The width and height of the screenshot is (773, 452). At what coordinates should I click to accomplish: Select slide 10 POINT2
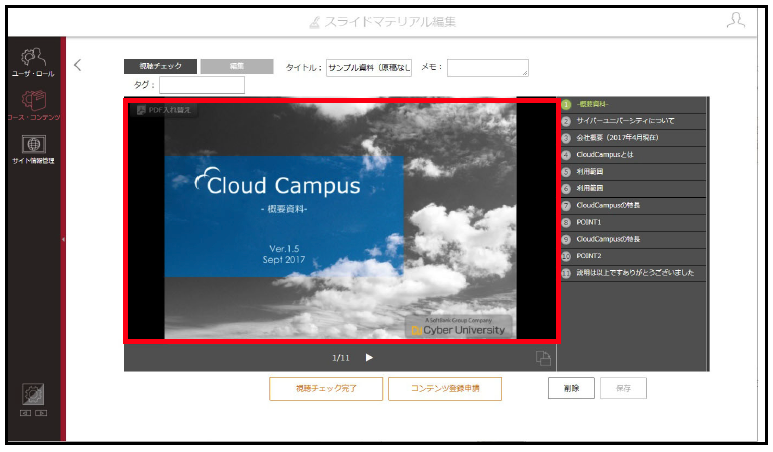(x=633, y=256)
